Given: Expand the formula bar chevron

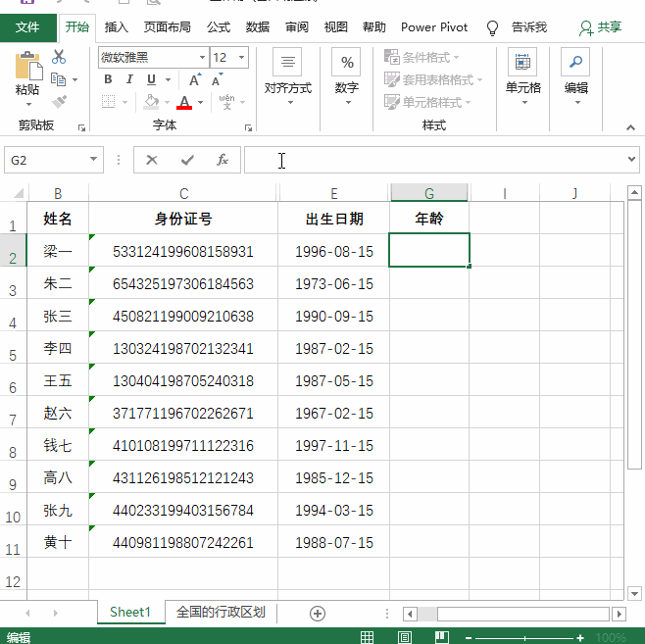Looking at the screenshot, I should coord(631,159).
